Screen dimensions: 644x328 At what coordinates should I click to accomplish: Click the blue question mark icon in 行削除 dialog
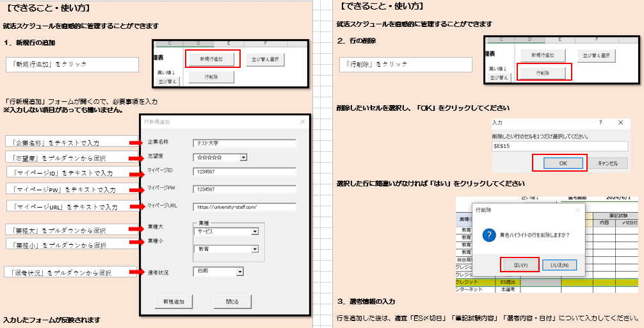[x=489, y=236]
